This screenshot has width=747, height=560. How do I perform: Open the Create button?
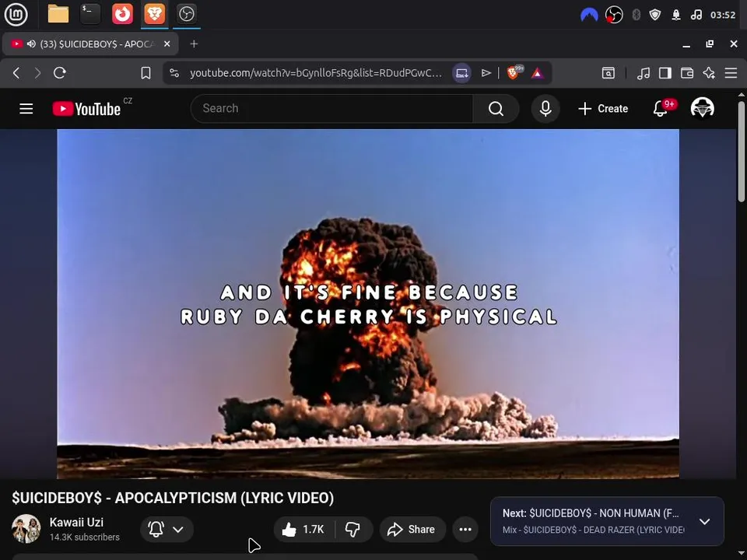(x=603, y=109)
